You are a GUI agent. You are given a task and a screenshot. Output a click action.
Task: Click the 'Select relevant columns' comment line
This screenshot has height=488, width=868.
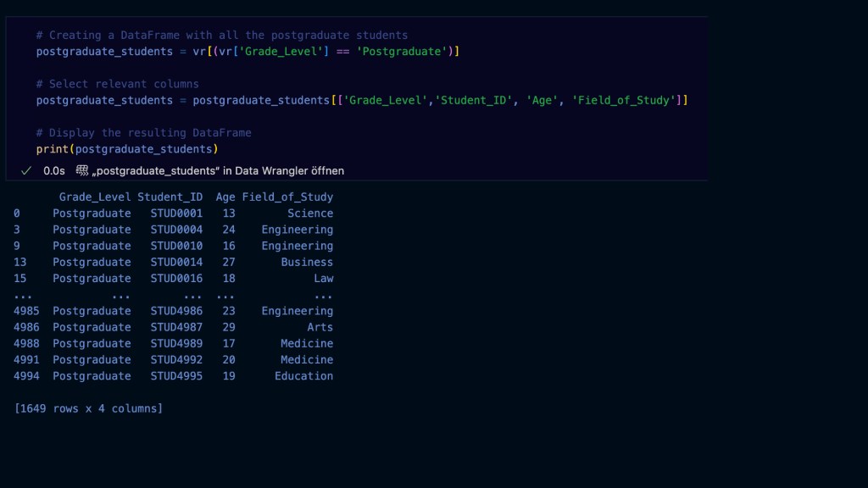click(x=117, y=84)
